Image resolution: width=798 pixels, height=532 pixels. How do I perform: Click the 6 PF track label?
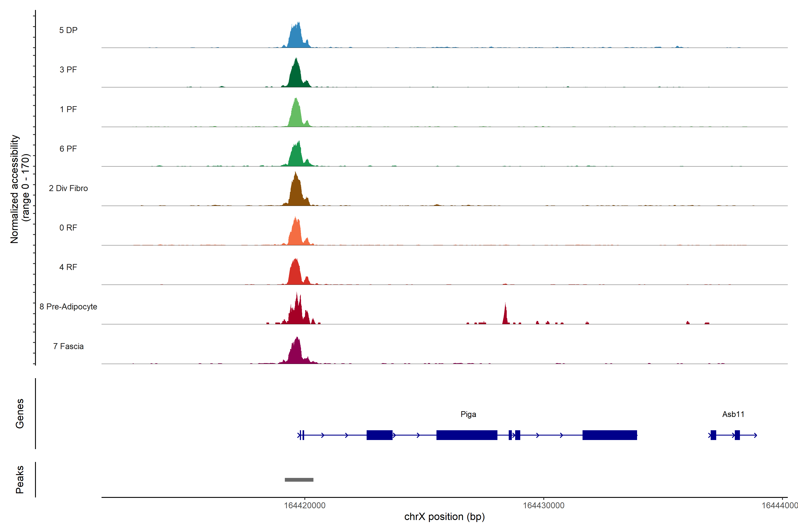coord(68,149)
